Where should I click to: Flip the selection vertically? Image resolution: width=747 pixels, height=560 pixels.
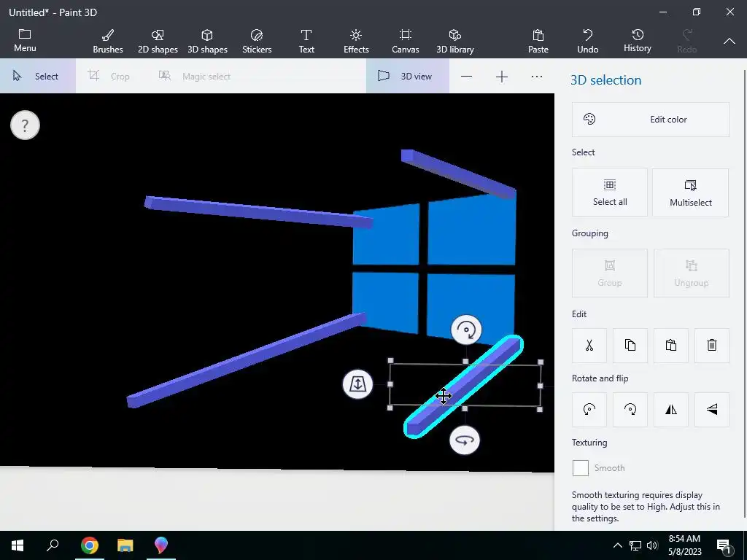[x=712, y=410]
